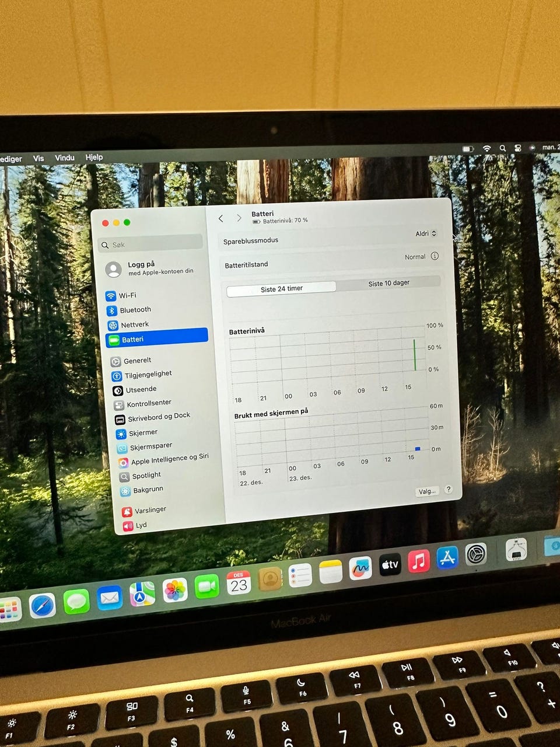Open Launchpad from the Dock
The height and width of the screenshot is (747, 560).
pos(9,610)
